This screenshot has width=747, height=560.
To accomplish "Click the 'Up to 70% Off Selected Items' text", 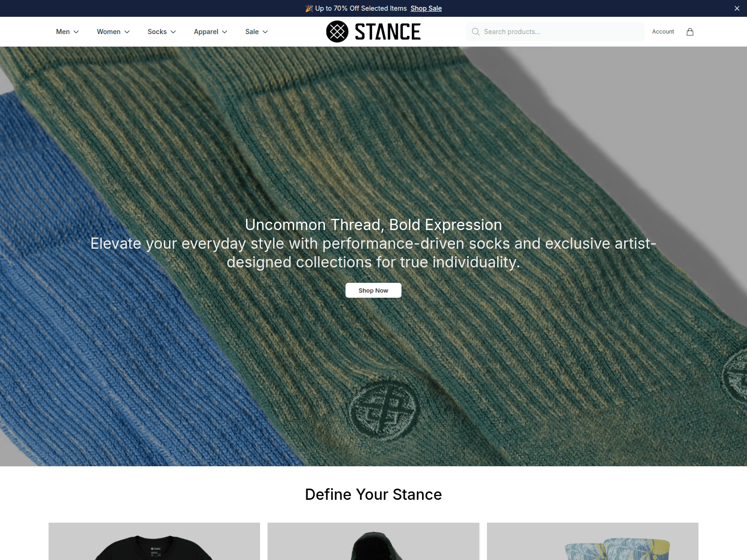I will pyautogui.click(x=361, y=8).
